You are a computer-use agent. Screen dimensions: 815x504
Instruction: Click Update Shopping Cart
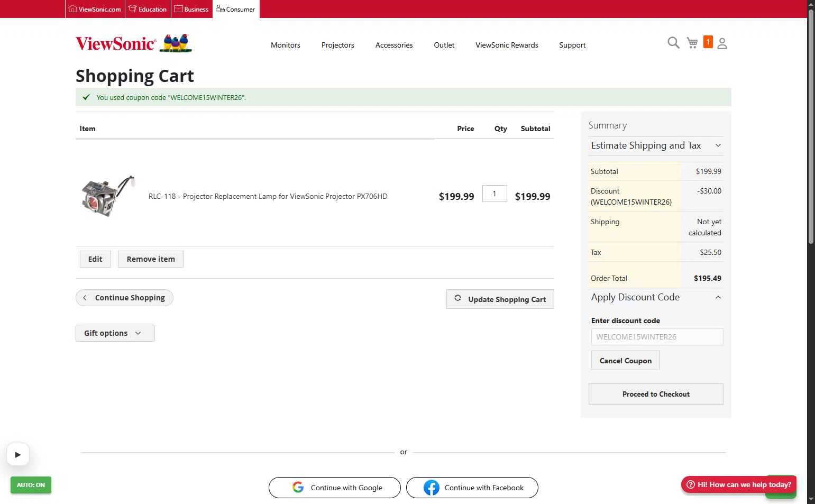click(x=500, y=299)
